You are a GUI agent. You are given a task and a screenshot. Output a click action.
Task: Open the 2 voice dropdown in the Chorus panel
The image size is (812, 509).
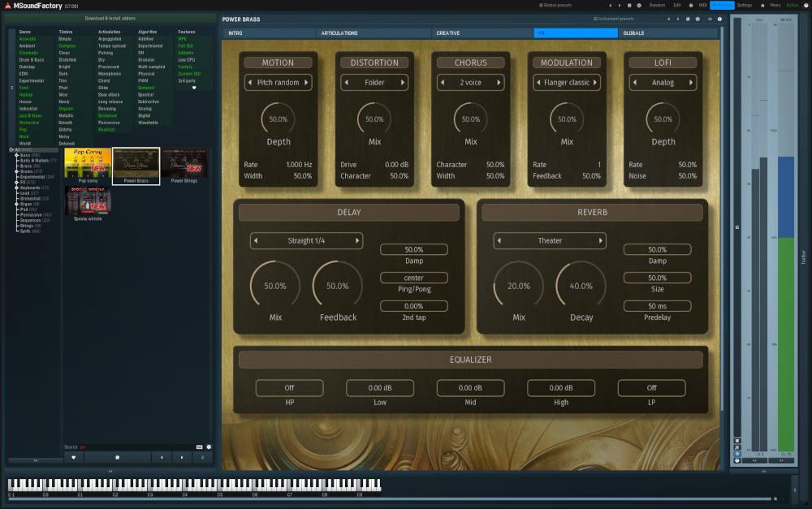coord(470,82)
